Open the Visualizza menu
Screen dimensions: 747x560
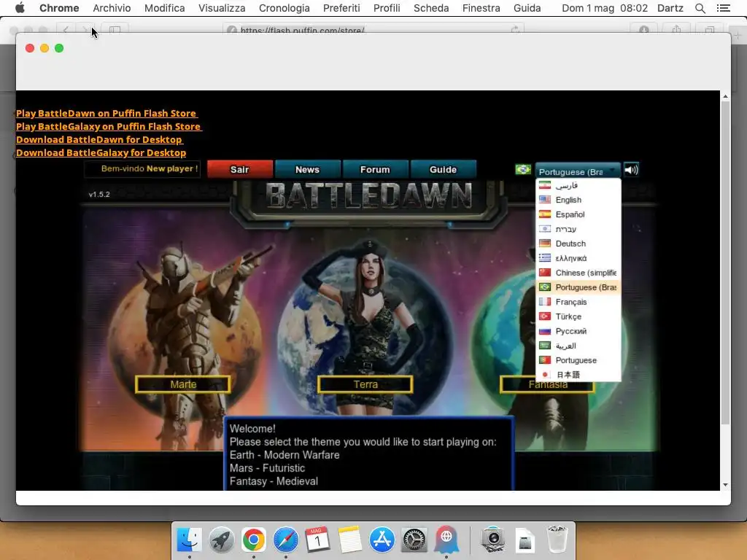(222, 8)
